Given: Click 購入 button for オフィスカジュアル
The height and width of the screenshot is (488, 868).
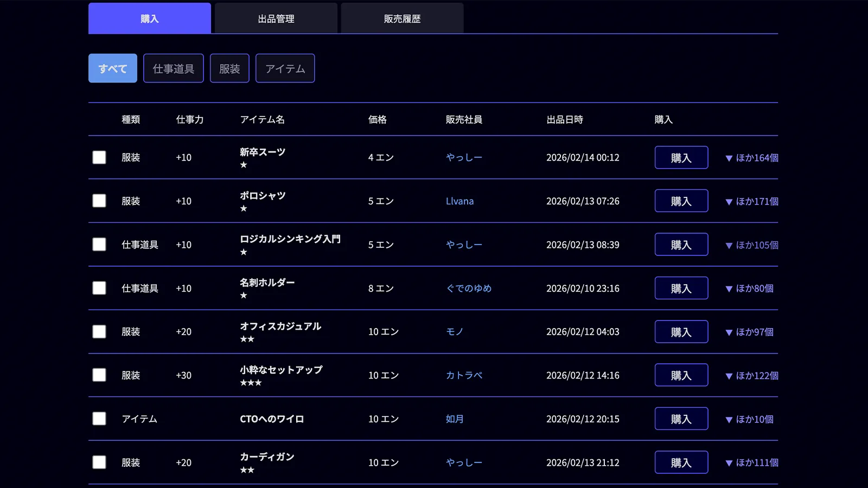Looking at the screenshot, I should pyautogui.click(x=681, y=331).
